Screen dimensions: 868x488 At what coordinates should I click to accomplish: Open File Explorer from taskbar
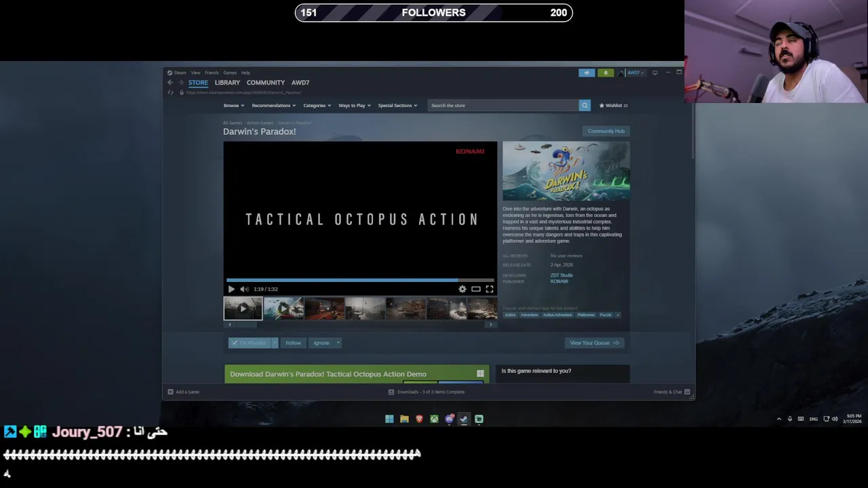(x=404, y=419)
